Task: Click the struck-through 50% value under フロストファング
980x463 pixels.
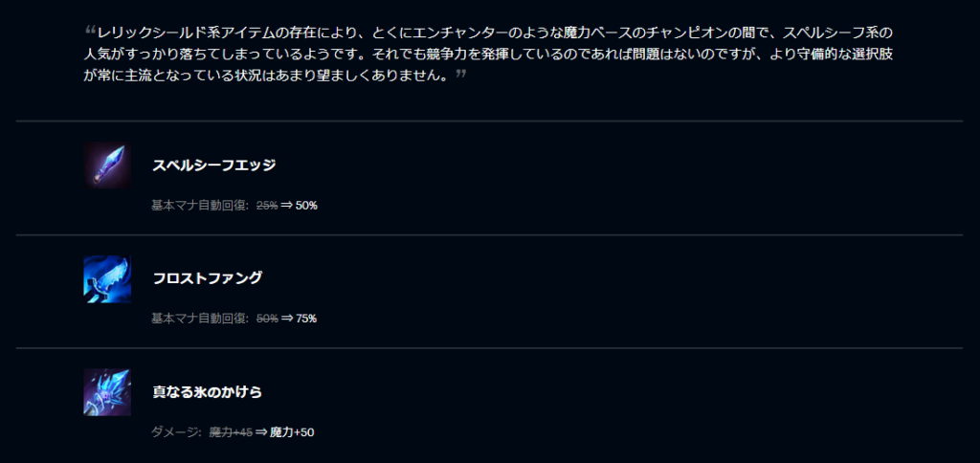Action: click(x=267, y=318)
